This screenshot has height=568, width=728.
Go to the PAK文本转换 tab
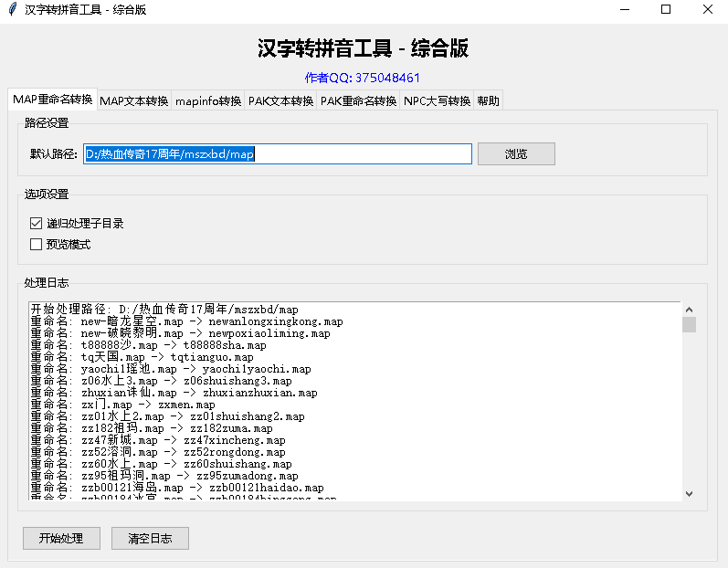pos(281,101)
